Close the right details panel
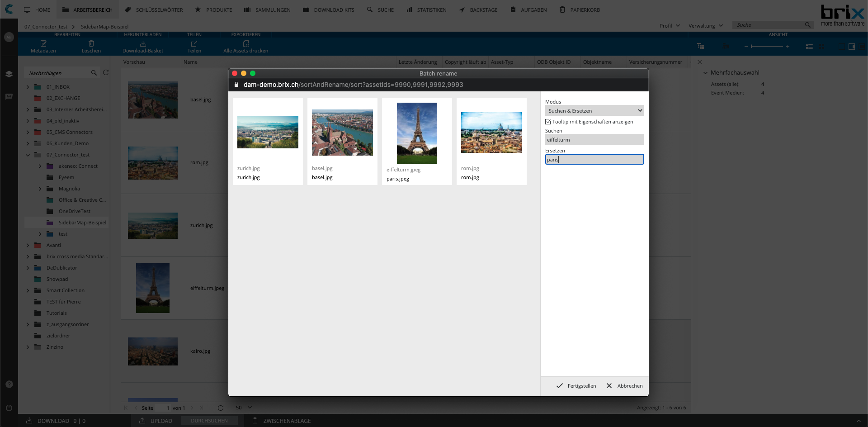This screenshot has width=868, height=427. click(x=700, y=62)
